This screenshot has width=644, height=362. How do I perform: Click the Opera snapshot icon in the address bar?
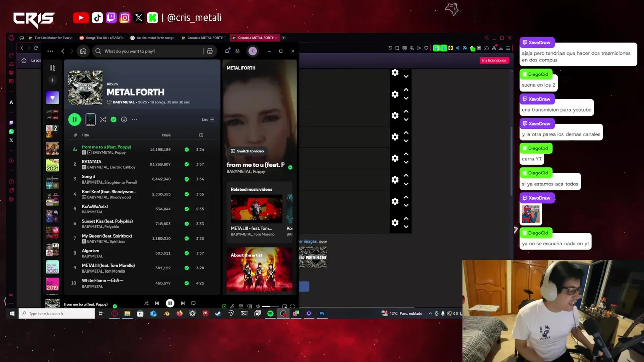pos(397,48)
